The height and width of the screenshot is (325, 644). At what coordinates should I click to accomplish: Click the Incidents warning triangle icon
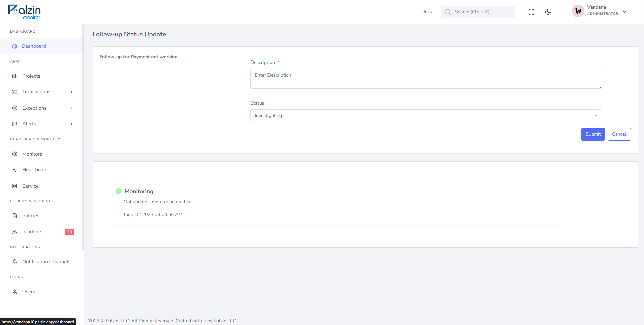15,232
